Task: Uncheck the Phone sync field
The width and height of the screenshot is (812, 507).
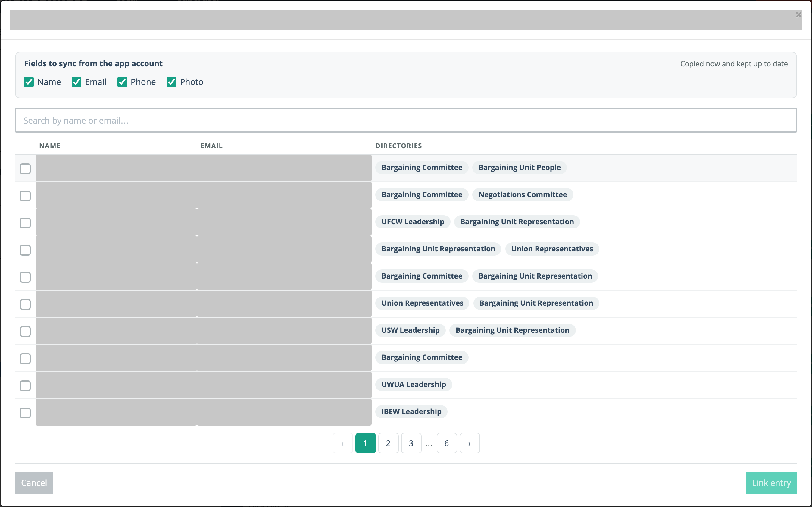Action: coord(122,82)
